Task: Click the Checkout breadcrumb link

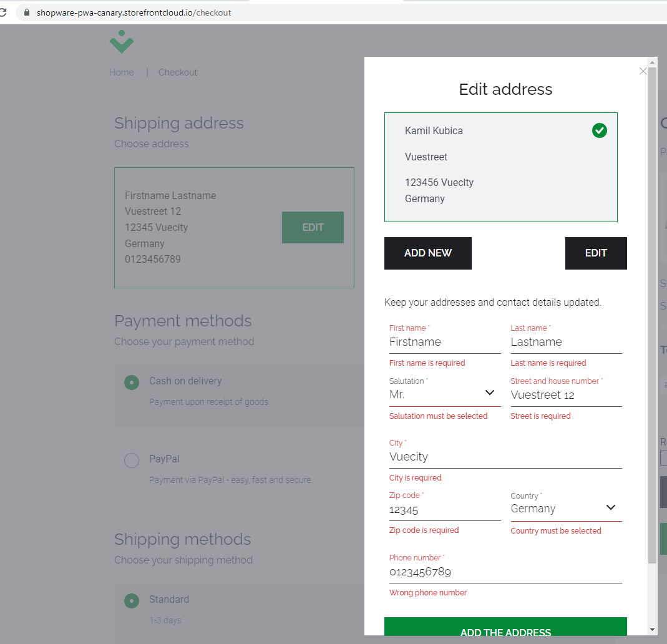Action: click(x=177, y=72)
